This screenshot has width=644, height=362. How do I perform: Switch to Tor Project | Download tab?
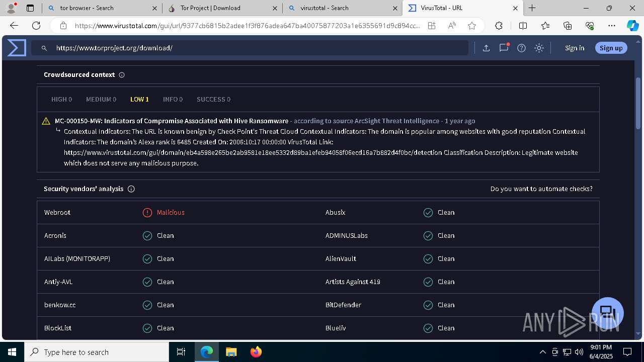coord(222,8)
